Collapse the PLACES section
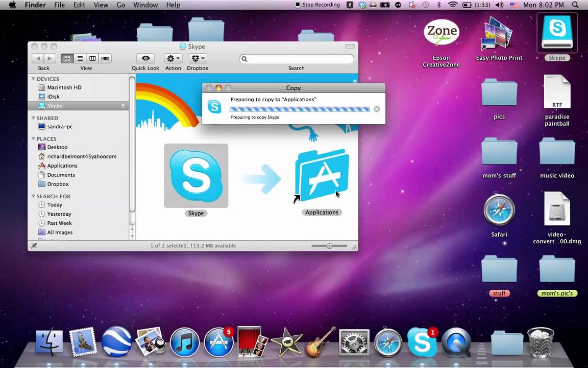The image size is (588, 368). (33, 139)
